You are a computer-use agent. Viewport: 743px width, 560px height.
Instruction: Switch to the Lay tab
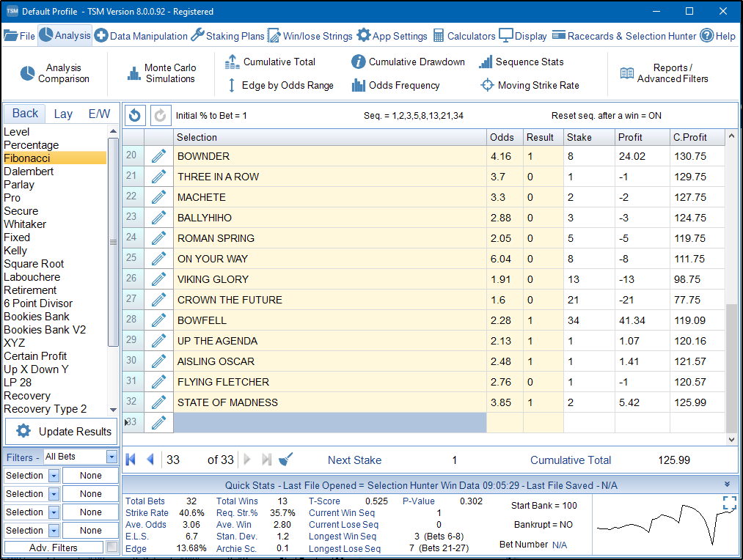point(63,114)
